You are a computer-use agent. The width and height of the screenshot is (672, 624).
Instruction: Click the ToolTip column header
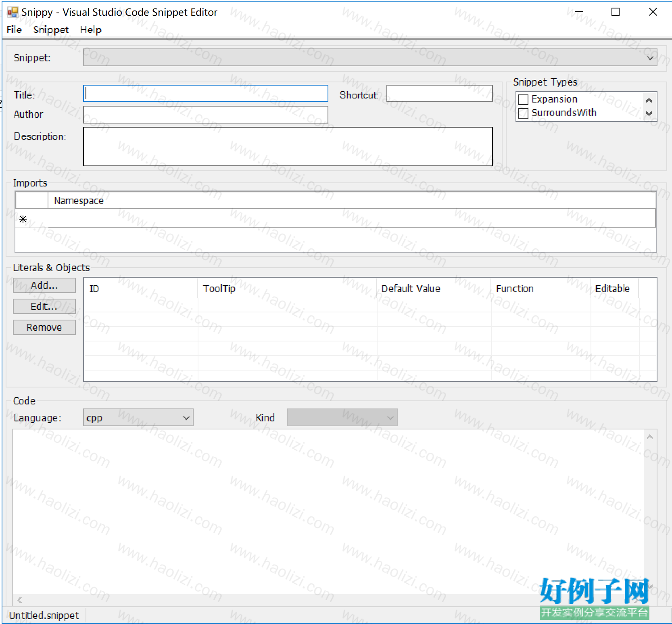[287, 289]
